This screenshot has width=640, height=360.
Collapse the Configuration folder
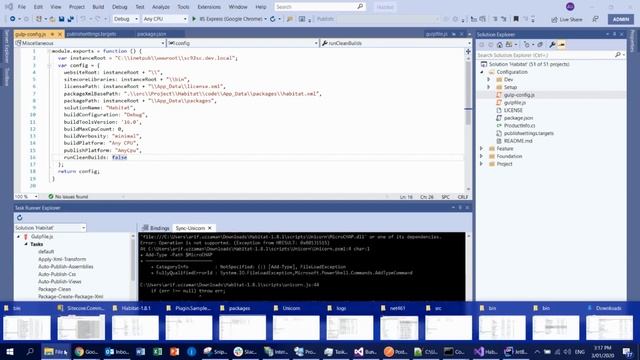click(482, 72)
